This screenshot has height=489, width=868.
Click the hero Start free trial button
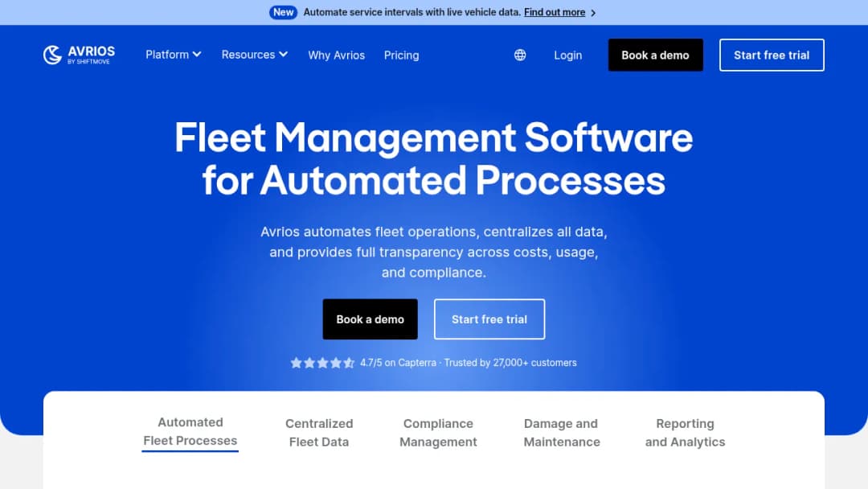click(x=489, y=319)
